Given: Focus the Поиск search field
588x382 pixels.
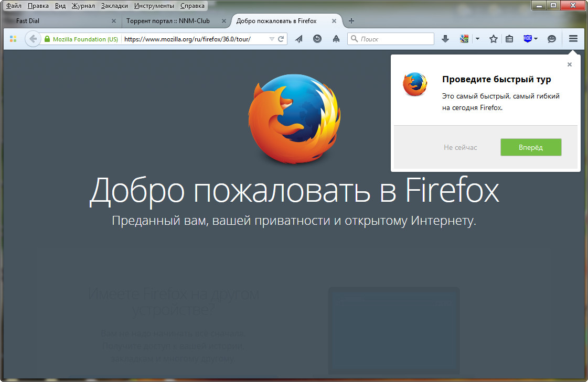Looking at the screenshot, I should (391, 39).
